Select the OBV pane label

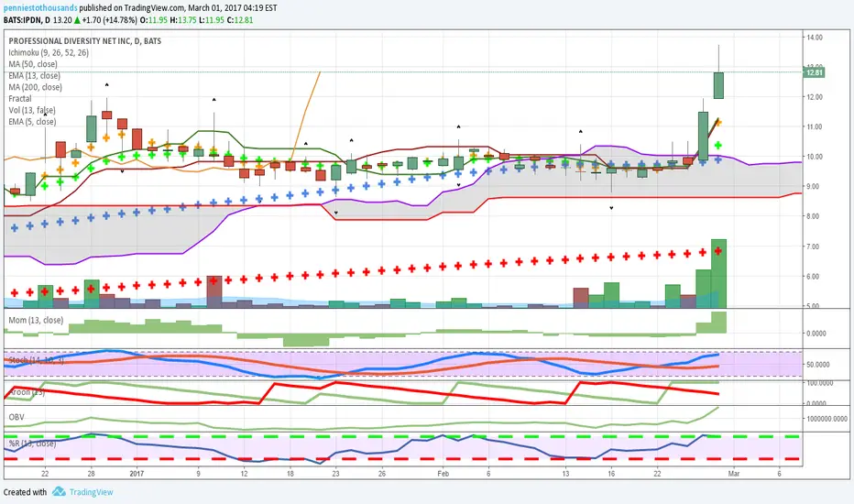coord(16,417)
